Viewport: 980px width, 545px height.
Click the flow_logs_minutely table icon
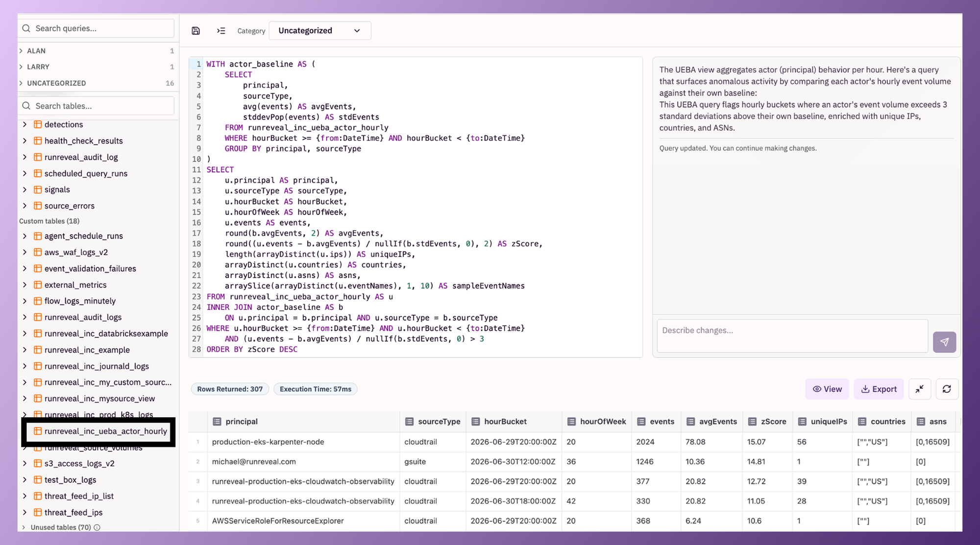(38, 301)
